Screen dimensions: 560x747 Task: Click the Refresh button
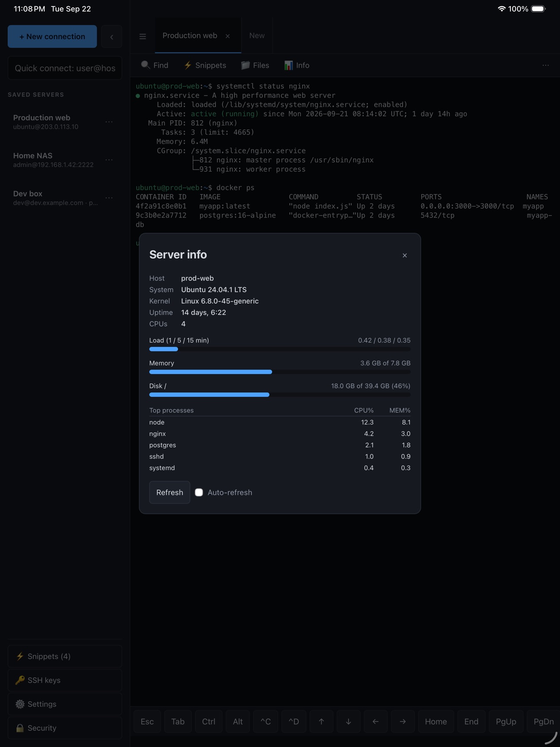(170, 492)
